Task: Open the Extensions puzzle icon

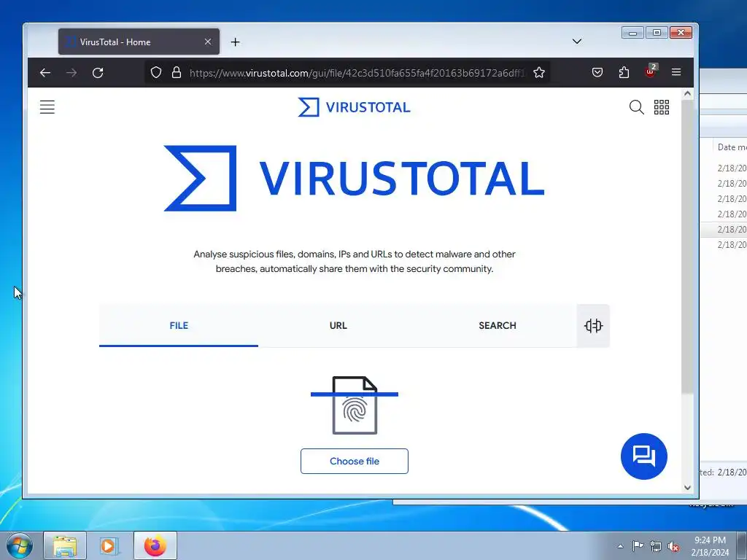Action: point(624,72)
